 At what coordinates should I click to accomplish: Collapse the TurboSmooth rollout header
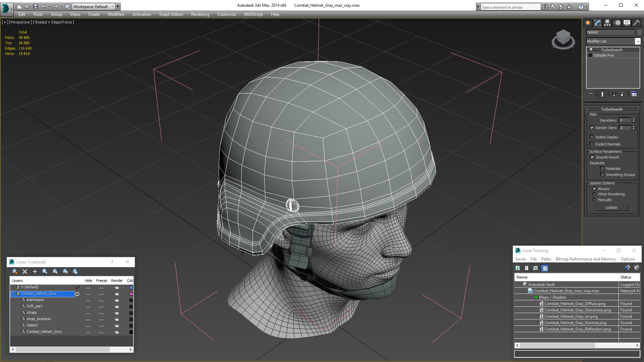(x=612, y=109)
